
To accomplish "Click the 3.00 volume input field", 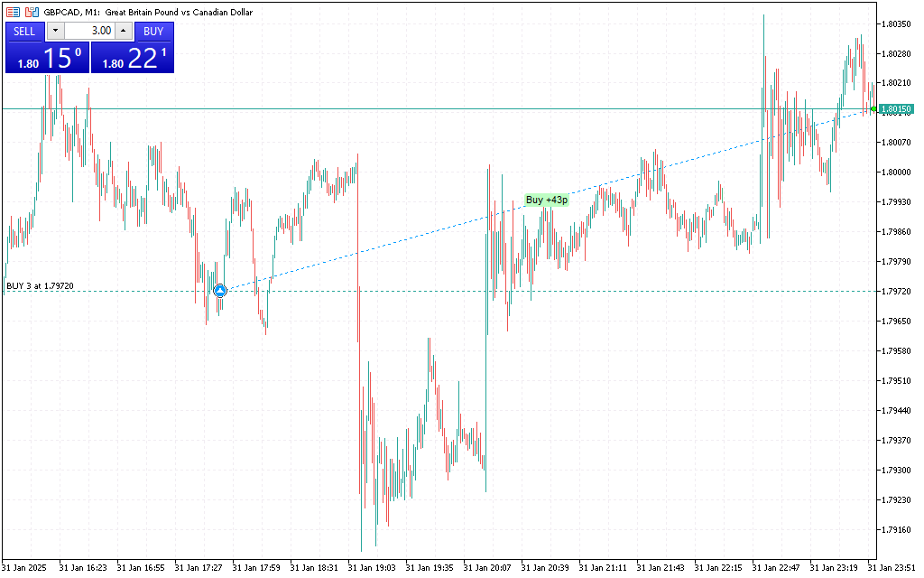I will (89, 31).
